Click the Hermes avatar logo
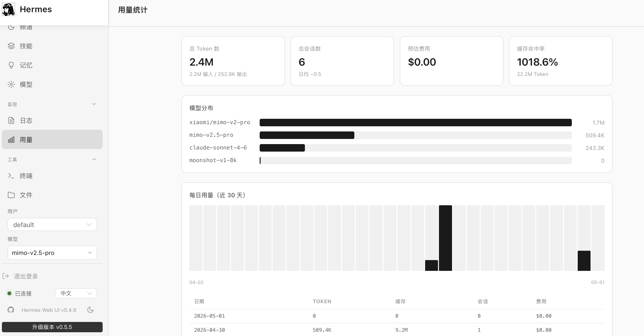 coord(8,9)
